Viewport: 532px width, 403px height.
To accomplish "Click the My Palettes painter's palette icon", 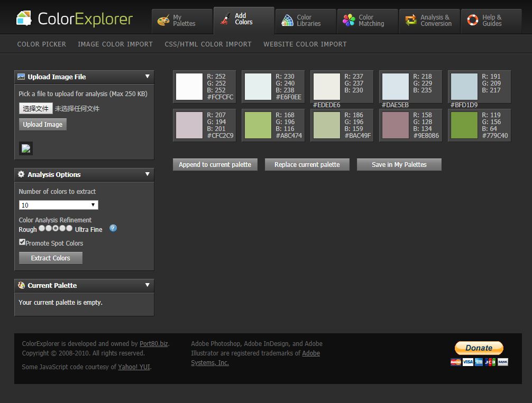I will tap(164, 21).
